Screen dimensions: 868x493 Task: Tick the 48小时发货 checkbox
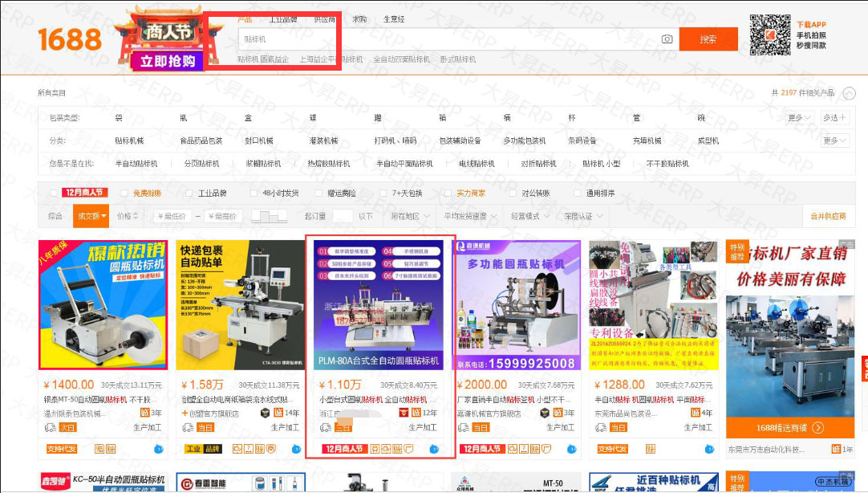click(x=254, y=193)
